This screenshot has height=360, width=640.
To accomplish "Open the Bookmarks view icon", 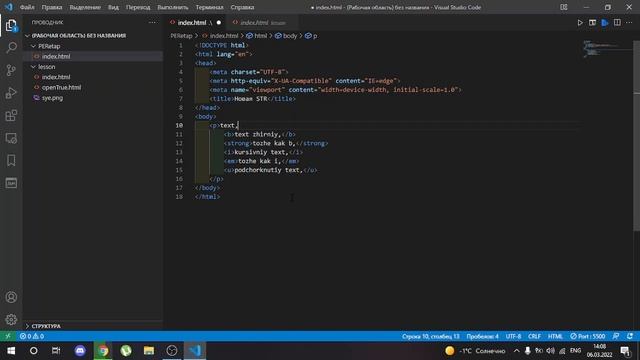I will [x=11, y=160].
